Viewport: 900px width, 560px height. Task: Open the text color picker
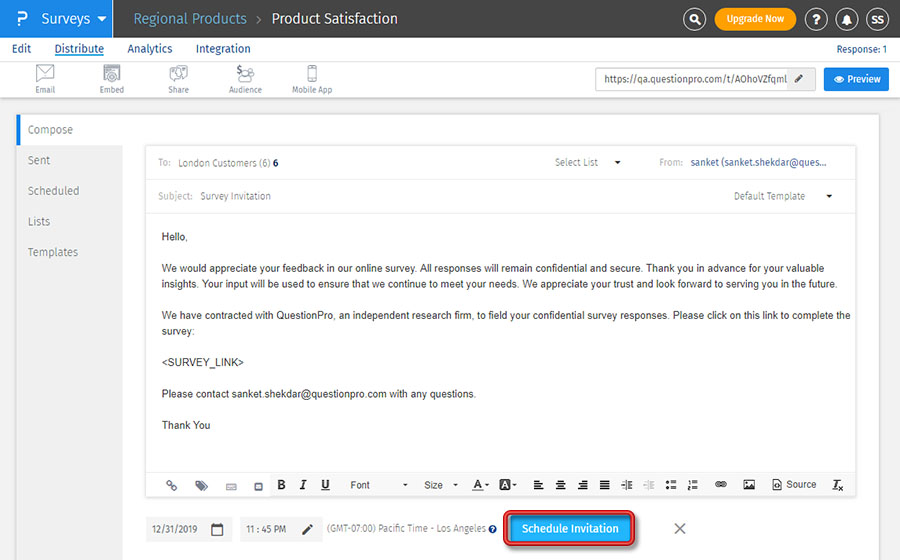(x=480, y=485)
